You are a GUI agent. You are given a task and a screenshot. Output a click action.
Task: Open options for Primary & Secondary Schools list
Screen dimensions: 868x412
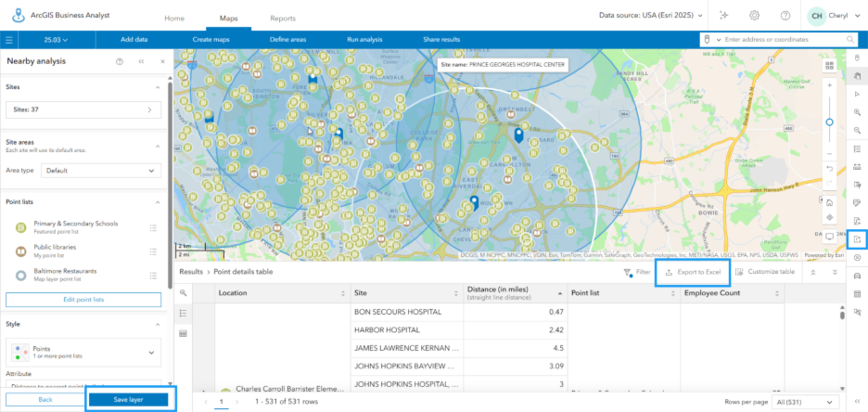click(x=154, y=227)
